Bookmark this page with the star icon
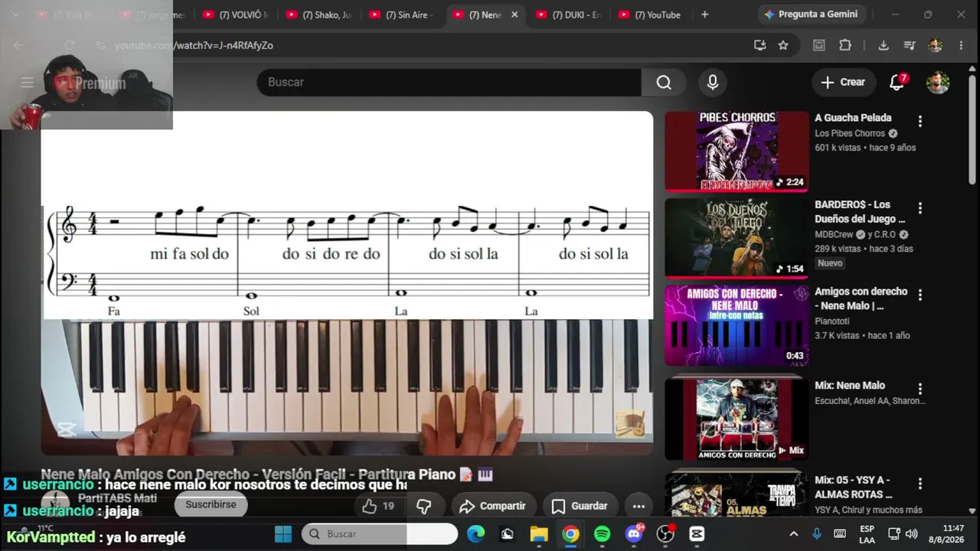 (783, 45)
